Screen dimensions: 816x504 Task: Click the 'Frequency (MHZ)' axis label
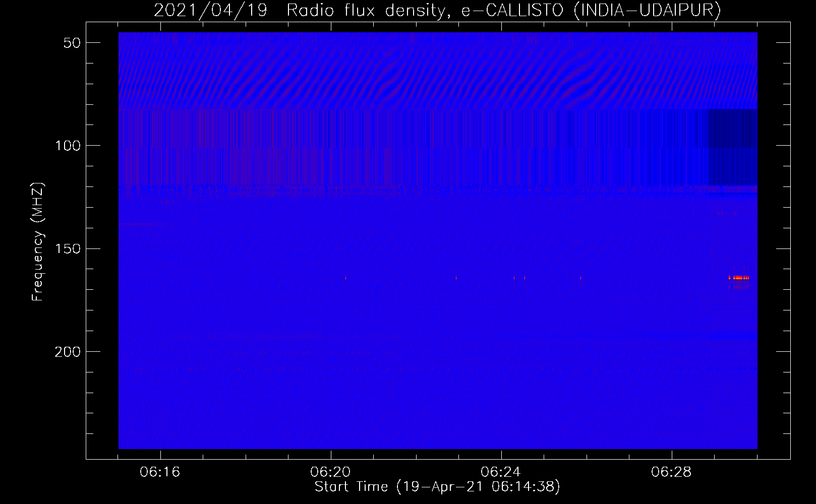point(38,242)
